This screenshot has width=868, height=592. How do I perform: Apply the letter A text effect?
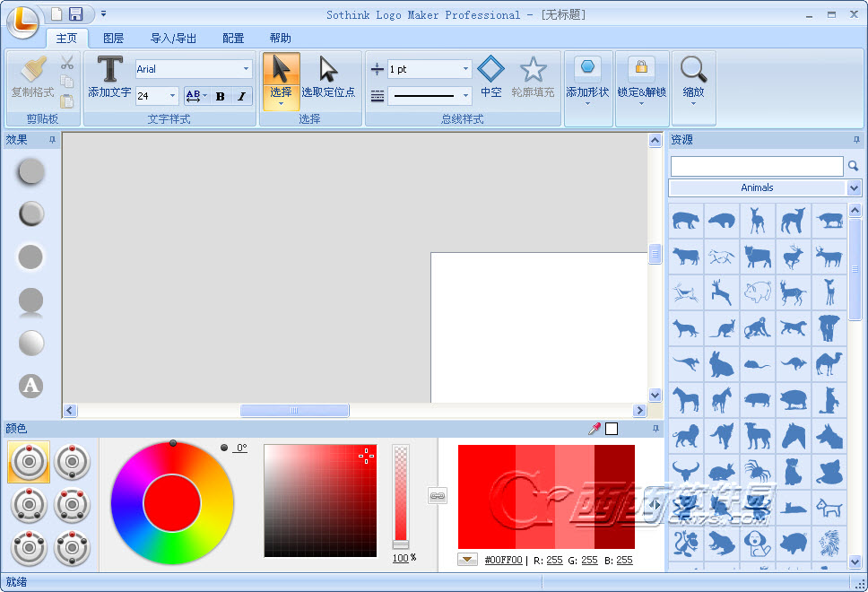click(31, 386)
